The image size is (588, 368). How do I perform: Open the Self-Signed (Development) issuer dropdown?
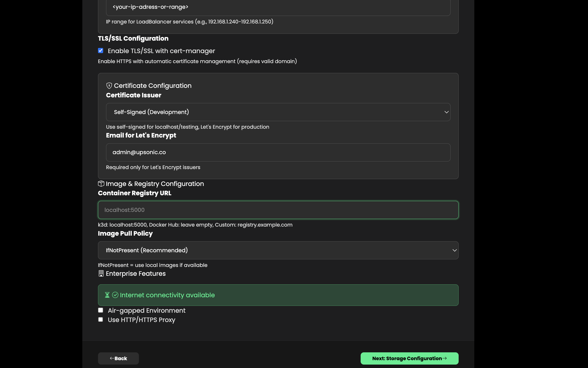278,112
